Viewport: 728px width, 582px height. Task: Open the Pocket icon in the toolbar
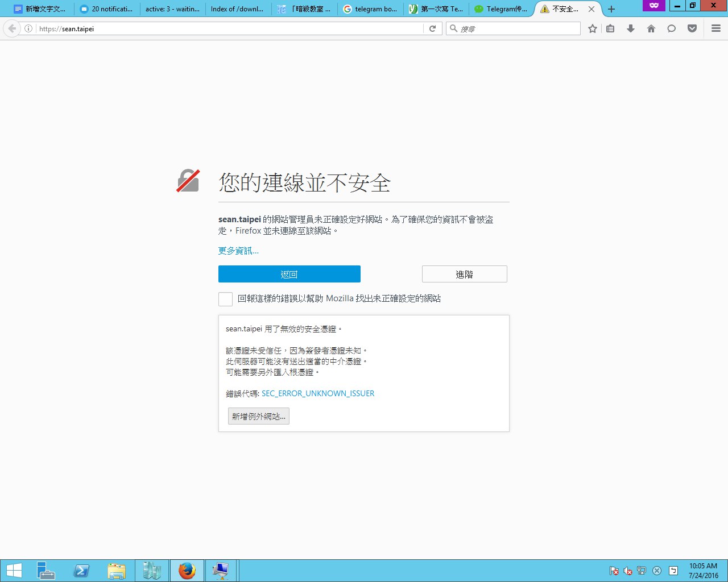coord(692,28)
